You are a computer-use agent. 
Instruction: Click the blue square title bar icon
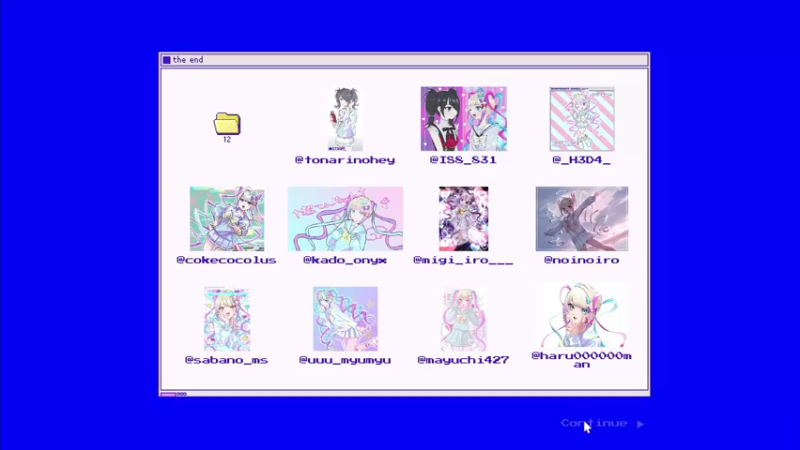click(166, 60)
